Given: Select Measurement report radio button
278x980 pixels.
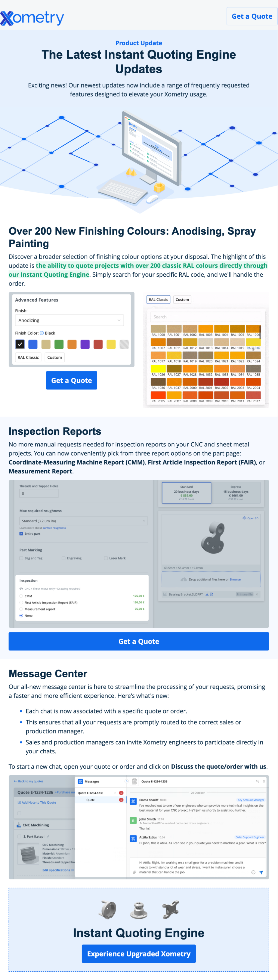Looking at the screenshot, I should point(21,609).
